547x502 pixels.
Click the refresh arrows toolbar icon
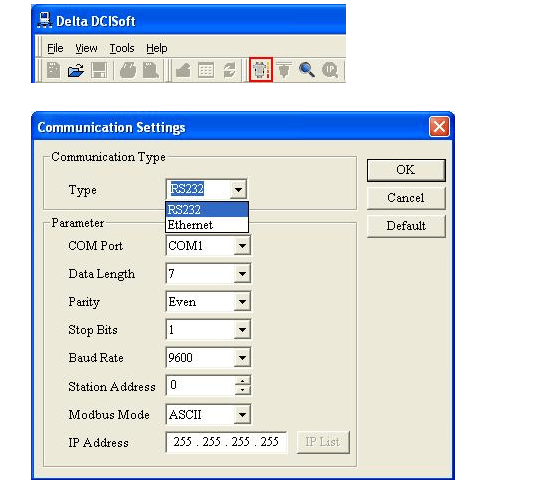[229, 70]
